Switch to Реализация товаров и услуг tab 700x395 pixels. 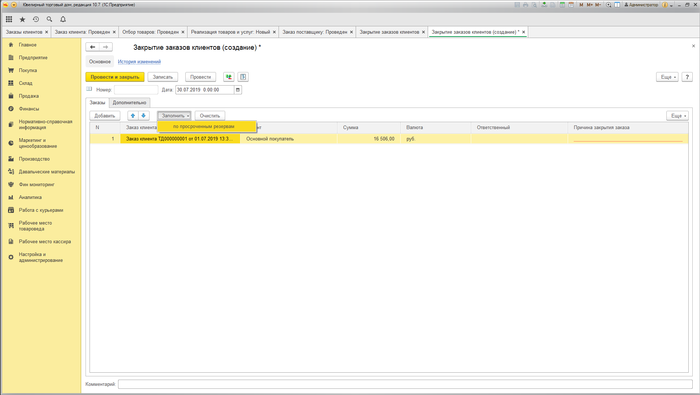coord(230,32)
